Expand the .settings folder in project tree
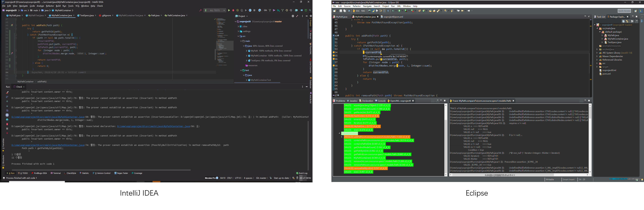 [238, 31]
